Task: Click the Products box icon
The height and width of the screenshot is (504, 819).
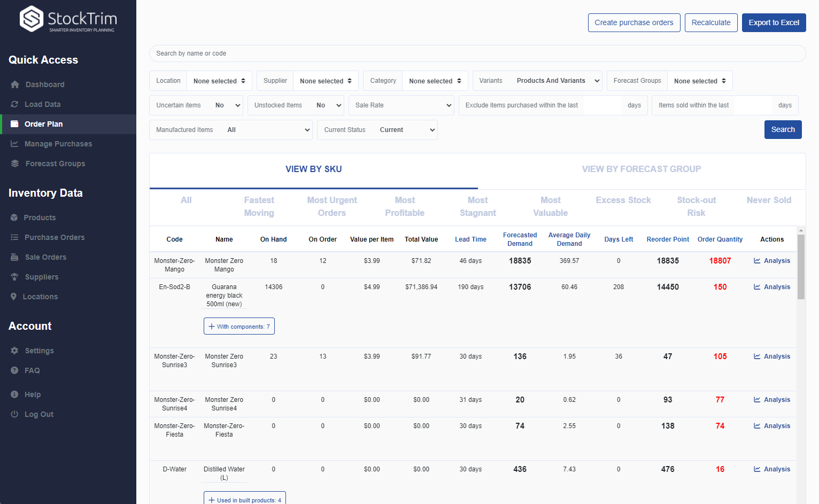Action: click(14, 218)
